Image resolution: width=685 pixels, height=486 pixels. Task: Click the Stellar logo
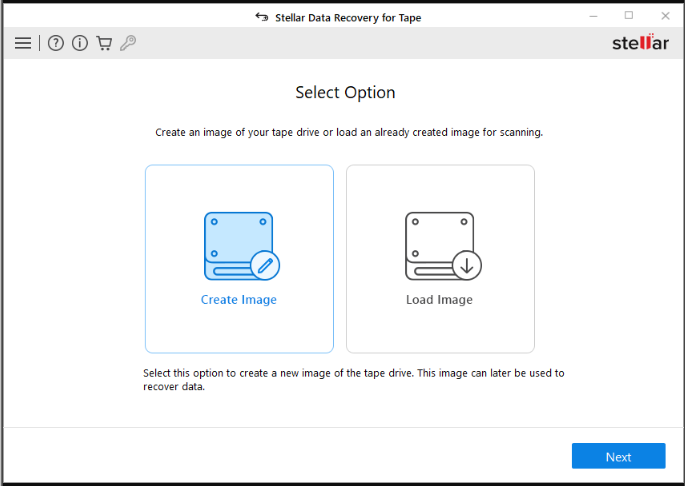[640, 43]
